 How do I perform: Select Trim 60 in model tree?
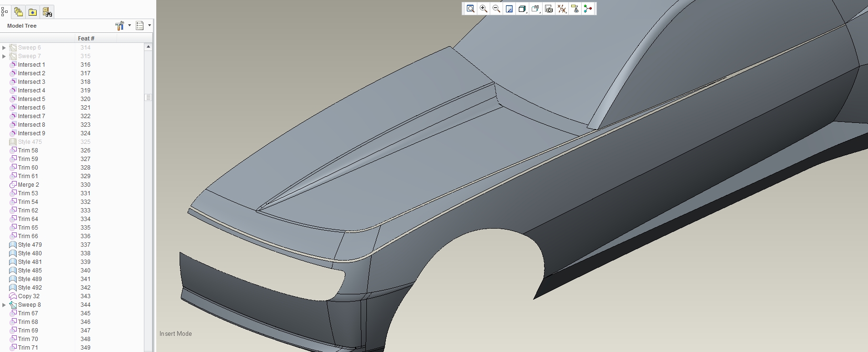28,168
